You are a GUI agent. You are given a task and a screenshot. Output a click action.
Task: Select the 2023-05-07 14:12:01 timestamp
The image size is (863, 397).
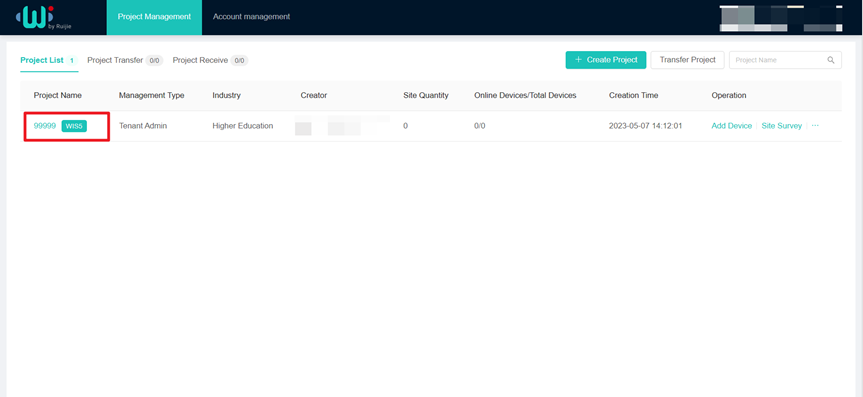[x=646, y=126]
